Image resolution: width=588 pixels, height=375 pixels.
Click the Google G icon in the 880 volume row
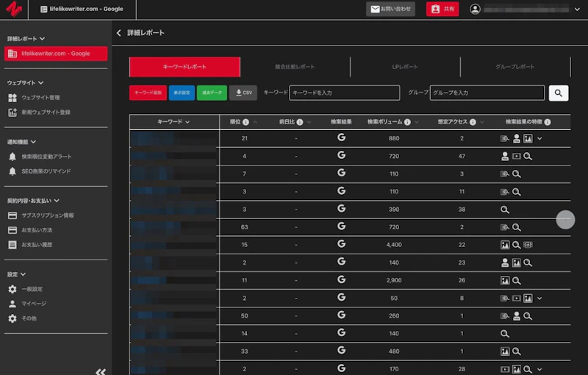click(341, 137)
